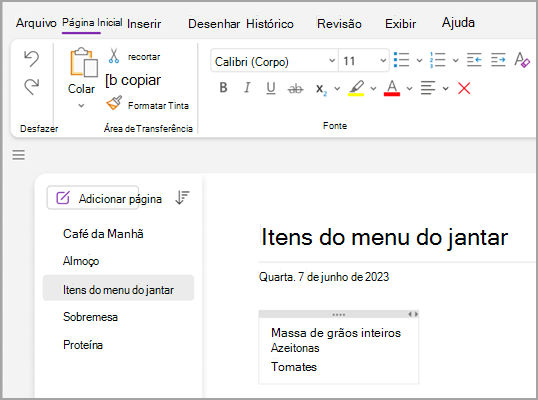
Task: Switch to the Revisão tab
Action: point(339,24)
